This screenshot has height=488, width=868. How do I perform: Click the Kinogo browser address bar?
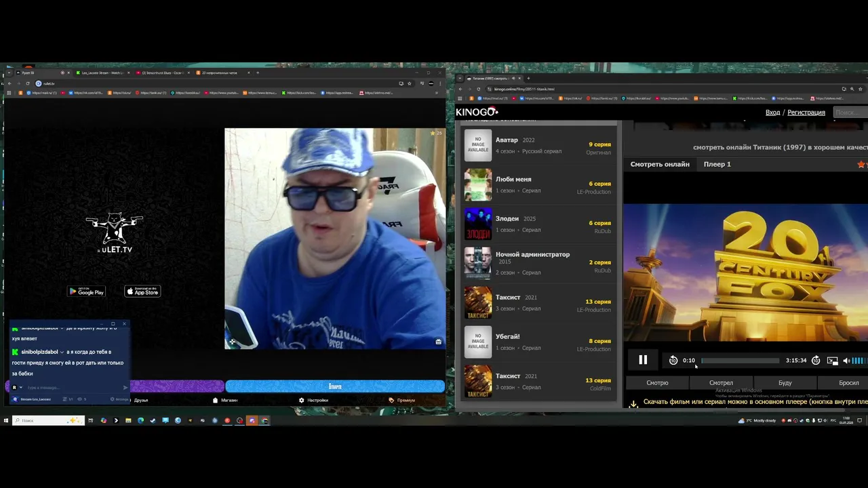coord(665,89)
